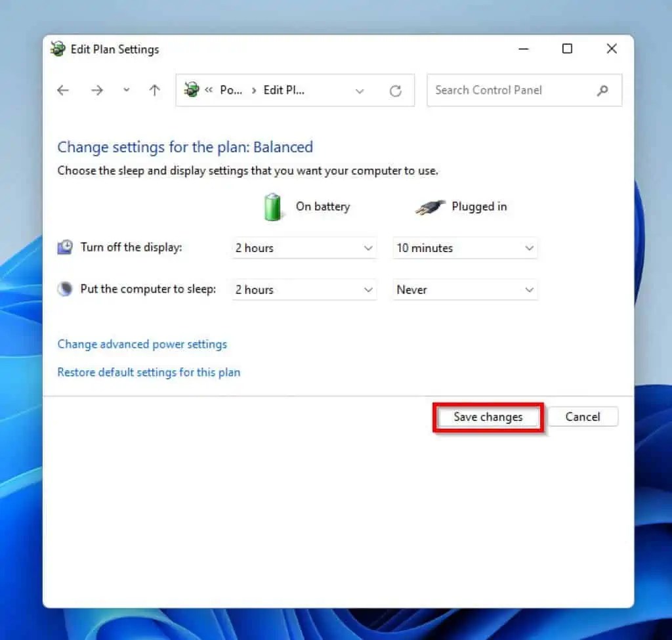Click the sleep icon beside Put the computer to sleep
The image size is (672, 640).
(64, 288)
